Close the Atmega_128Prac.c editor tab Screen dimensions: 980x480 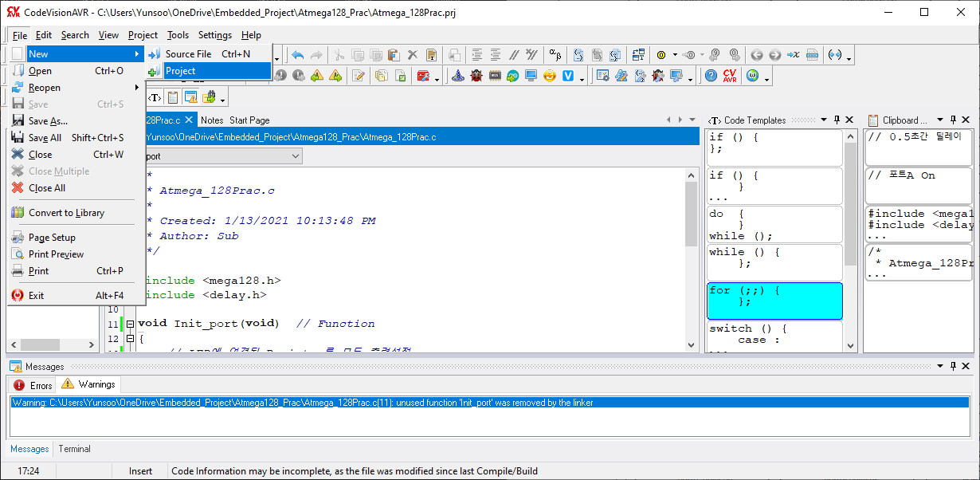tap(189, 120)
